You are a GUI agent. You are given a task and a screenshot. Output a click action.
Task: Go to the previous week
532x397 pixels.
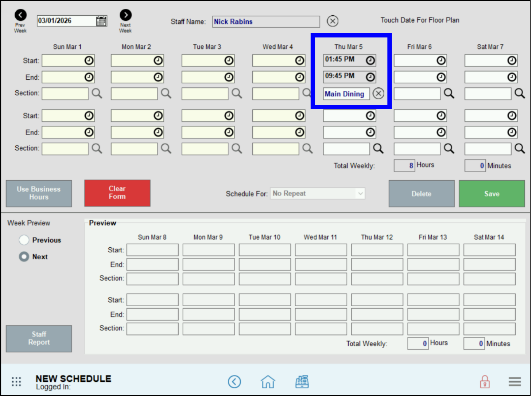(20, 15)
